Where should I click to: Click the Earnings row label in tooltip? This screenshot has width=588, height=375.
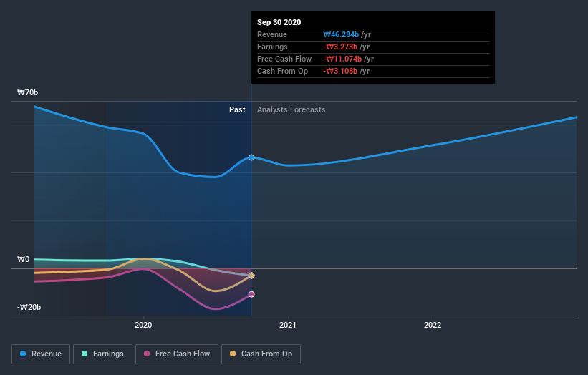click(272, 47)
